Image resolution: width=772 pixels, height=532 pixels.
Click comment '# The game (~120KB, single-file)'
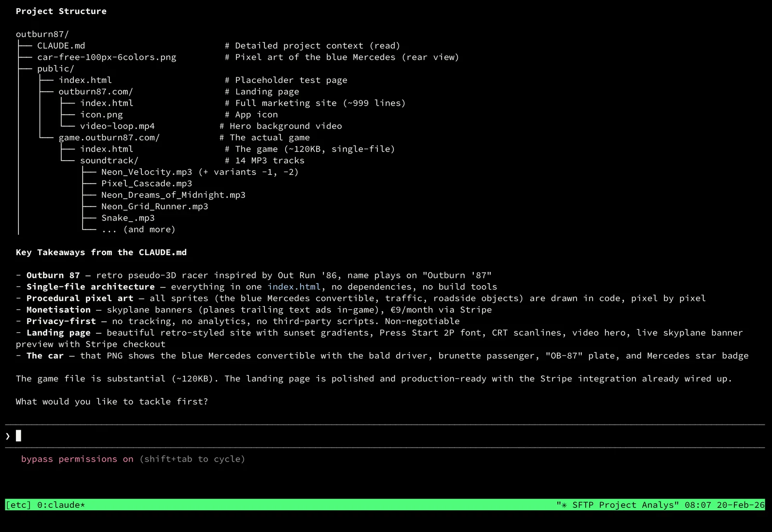310,149
